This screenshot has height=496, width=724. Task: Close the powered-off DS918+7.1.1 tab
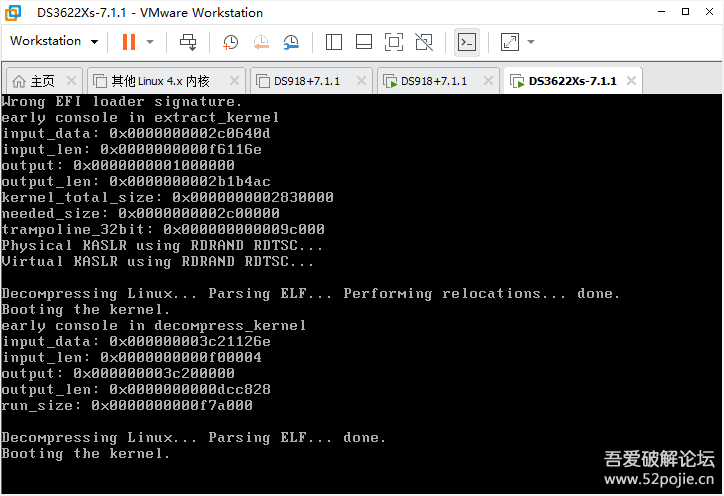click(x=362, y=81)
